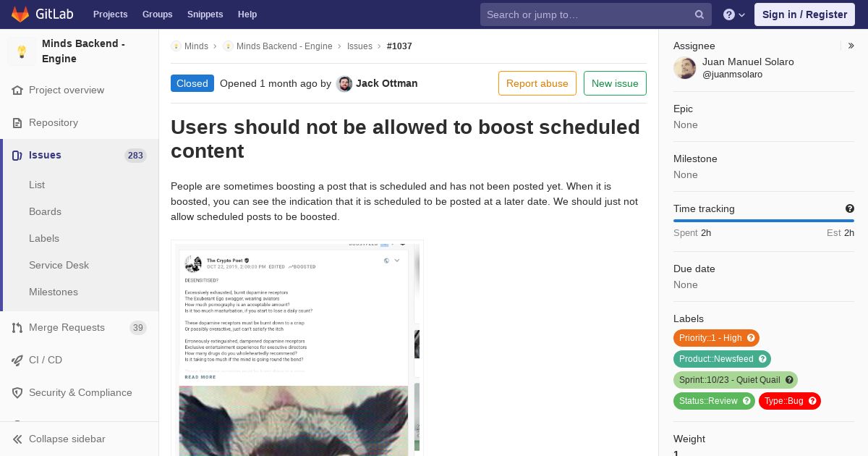
Task: Collapse right sidebar with double-chevron
Action: point(851,46)
